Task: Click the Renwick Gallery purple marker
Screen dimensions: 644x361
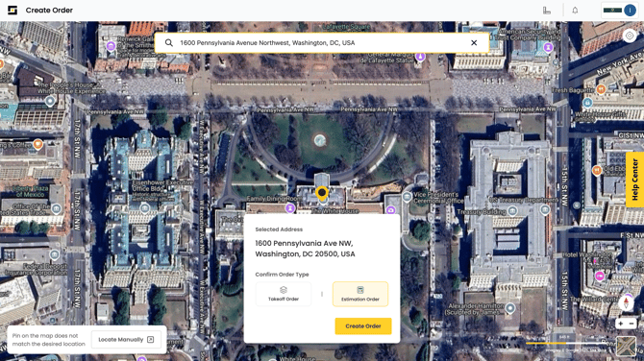Action: pos(111,45)
